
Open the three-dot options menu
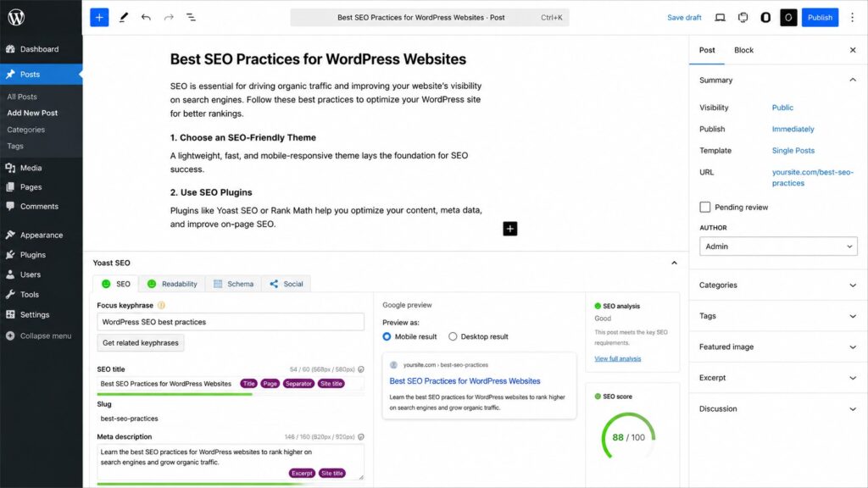point(853,18)
